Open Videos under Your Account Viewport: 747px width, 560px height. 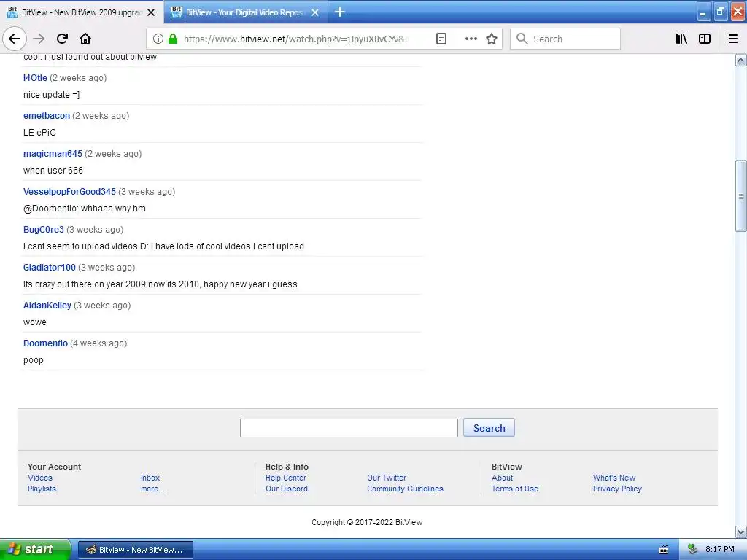pos(40,478)
